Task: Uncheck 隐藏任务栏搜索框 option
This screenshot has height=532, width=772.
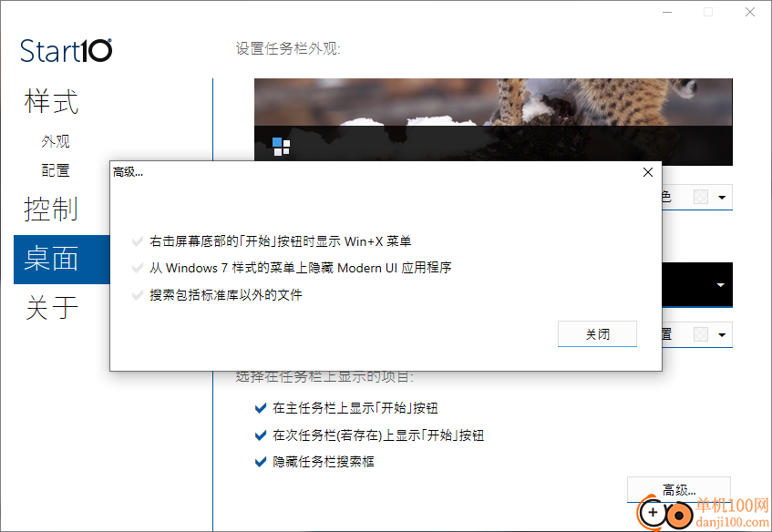Action: [x=261, y=462]
